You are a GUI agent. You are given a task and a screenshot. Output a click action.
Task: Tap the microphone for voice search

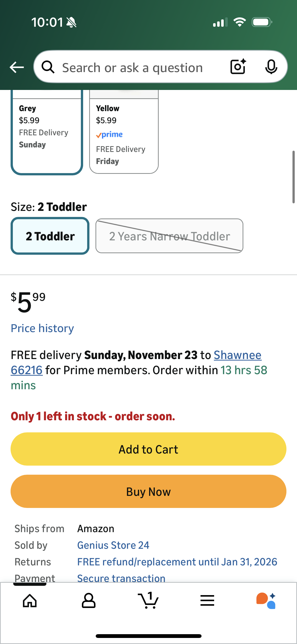point(271,67)
